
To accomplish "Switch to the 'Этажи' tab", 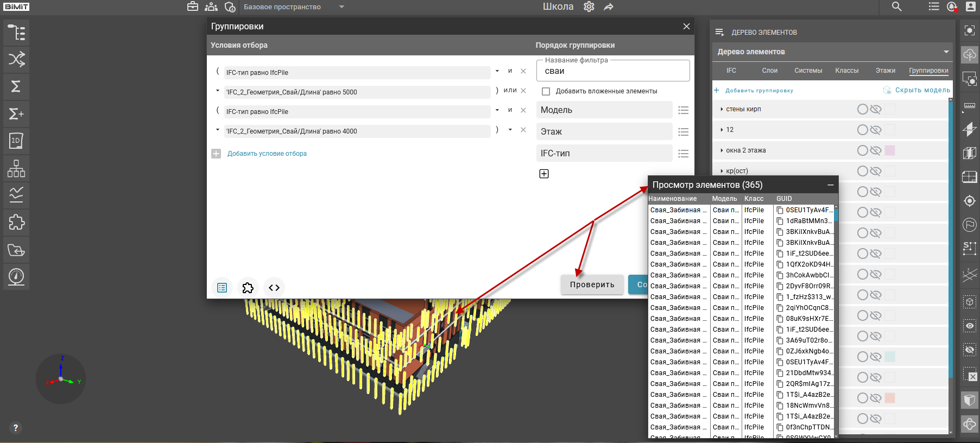I will (885, 71).
